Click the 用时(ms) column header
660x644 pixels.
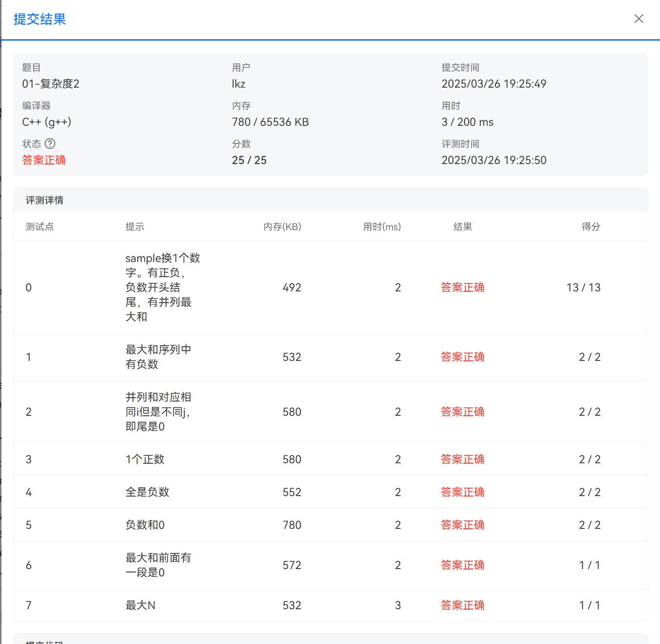(382, 227)
